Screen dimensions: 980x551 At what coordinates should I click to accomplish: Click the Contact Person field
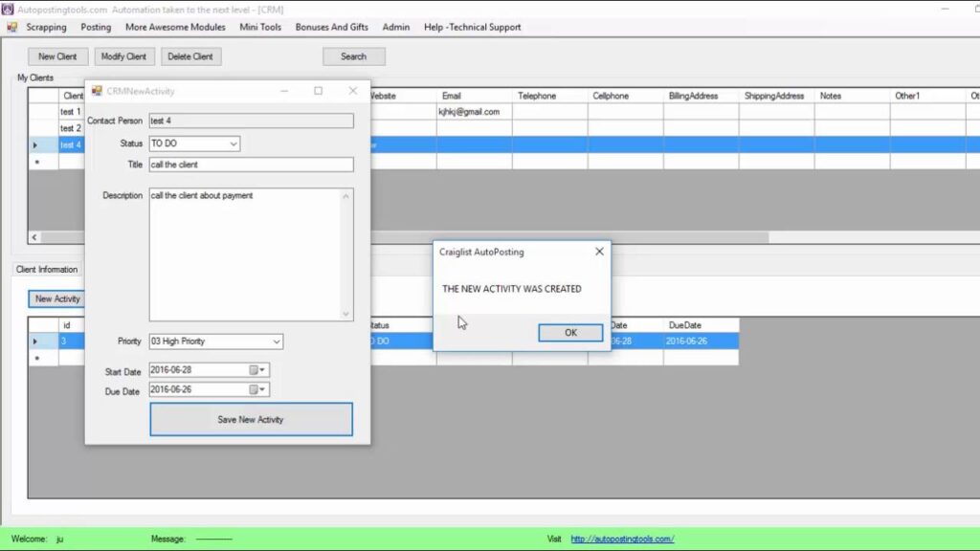(251, 121)
